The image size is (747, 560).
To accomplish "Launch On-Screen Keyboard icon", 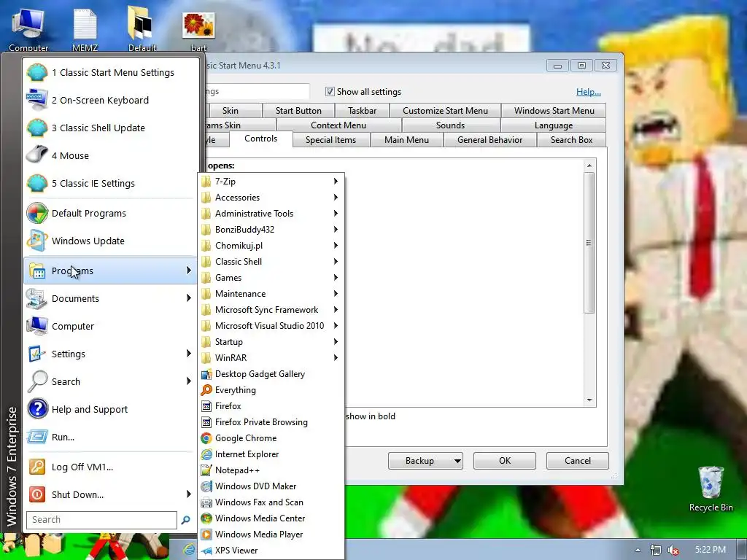I will pos(37,100).
